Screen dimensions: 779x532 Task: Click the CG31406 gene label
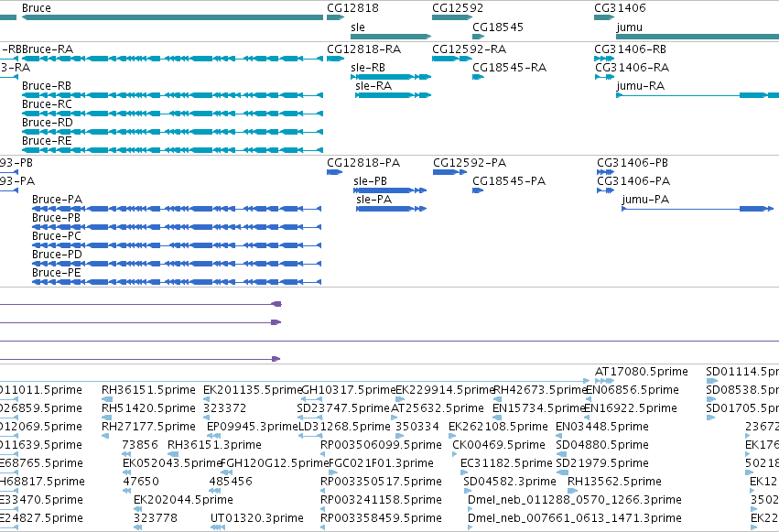pyautogui.click(x=620, y=8)
